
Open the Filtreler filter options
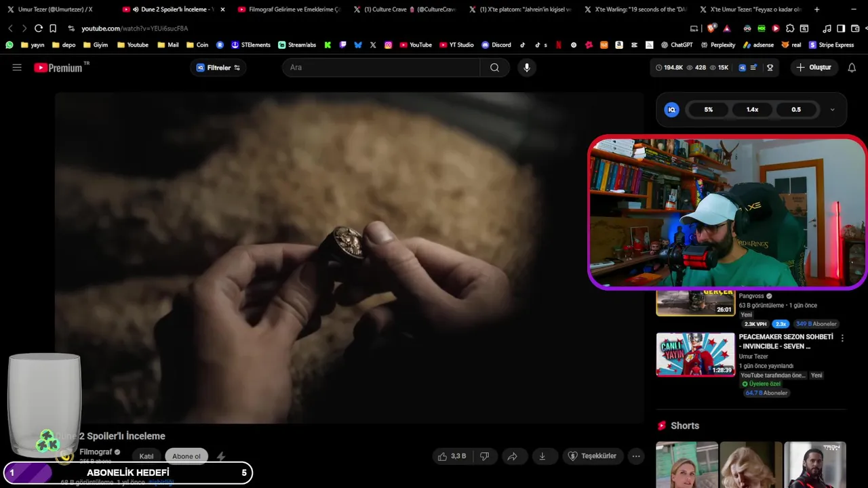click(x=218, y=68)
